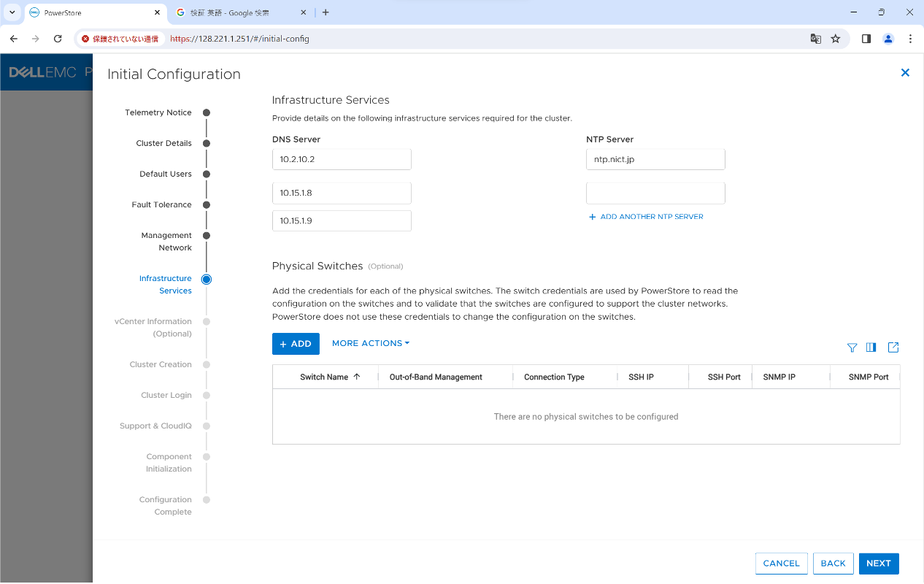Click SNMP Port column header
924x584 pixels.
[869, 377]
